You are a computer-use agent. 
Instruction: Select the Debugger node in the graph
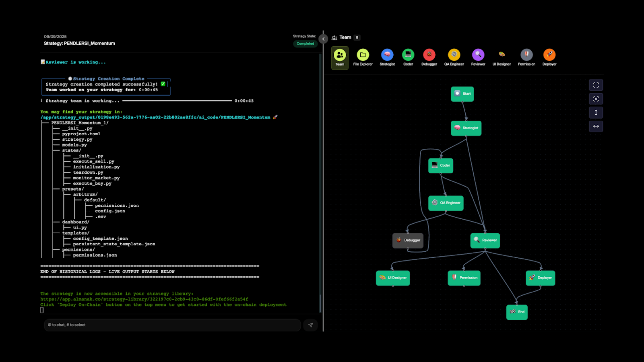pyautogui.click(x=408, y=241)
